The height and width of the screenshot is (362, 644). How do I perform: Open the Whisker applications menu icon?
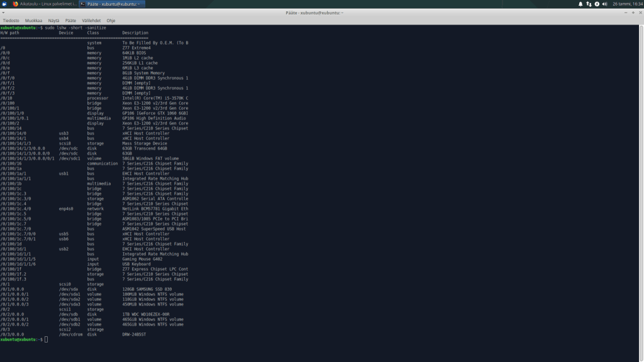(x=4, y=4)
